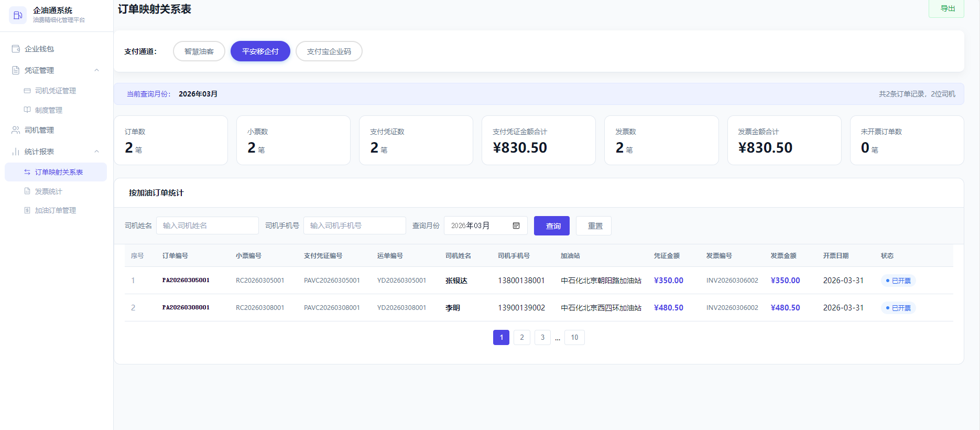Collapse the 统计报表 menu chevron
The width and height of the screenshot is (980, 430).
click(96, 152)
